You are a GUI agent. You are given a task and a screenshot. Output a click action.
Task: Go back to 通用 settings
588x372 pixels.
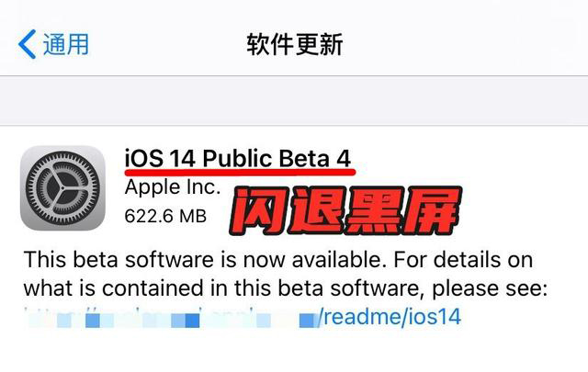pos(53,44)
